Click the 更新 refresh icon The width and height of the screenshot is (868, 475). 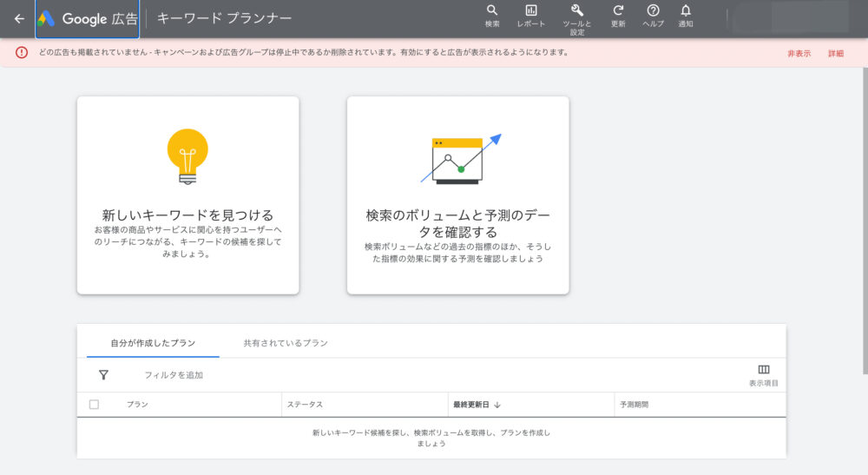coord(618,11)
